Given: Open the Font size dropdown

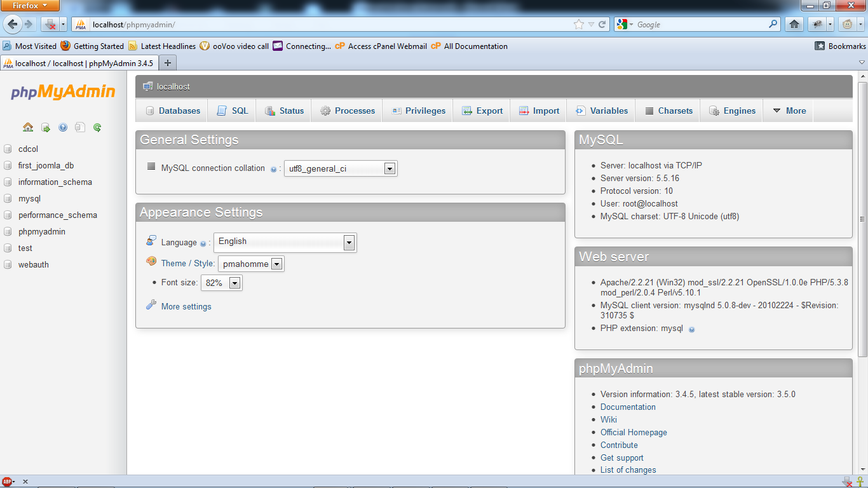Looking at the screenshot, I should [x=234, y=282].
